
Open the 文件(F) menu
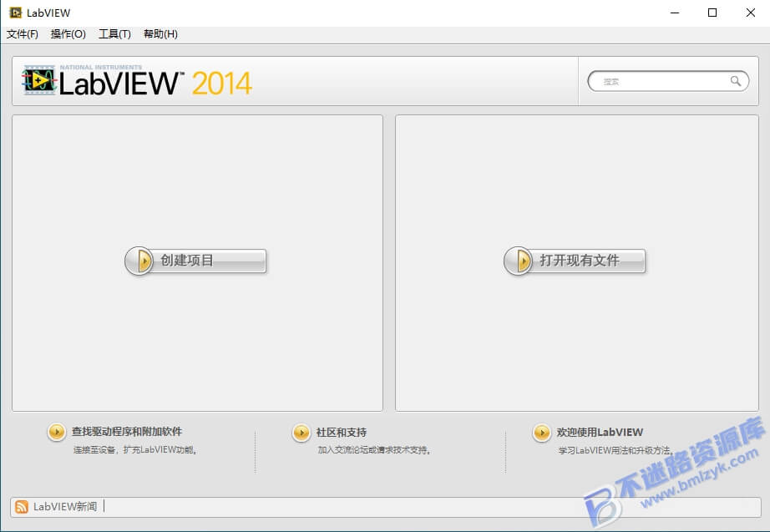[22, 34]
